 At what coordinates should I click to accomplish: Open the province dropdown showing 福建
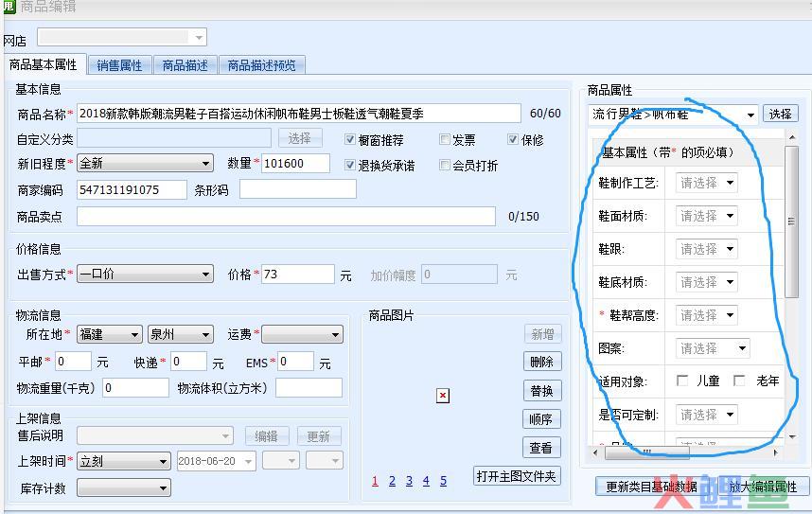pos(109,335)
